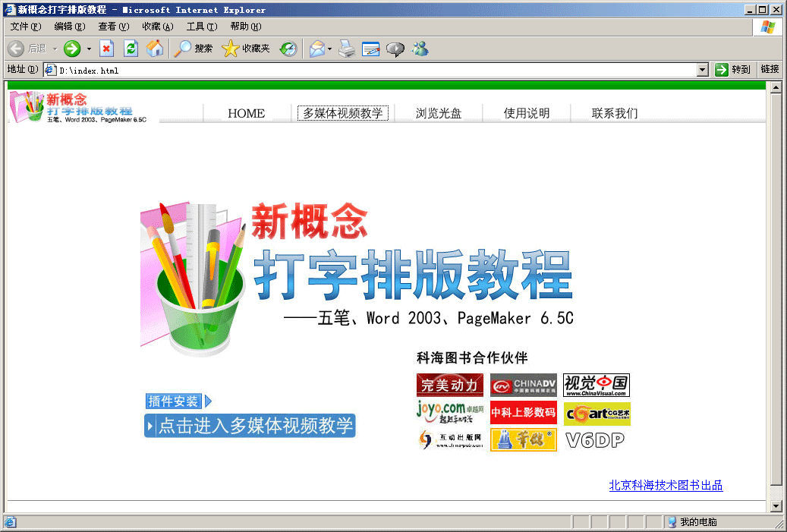Open the address bar dropdown list

(x=703, y=70)
